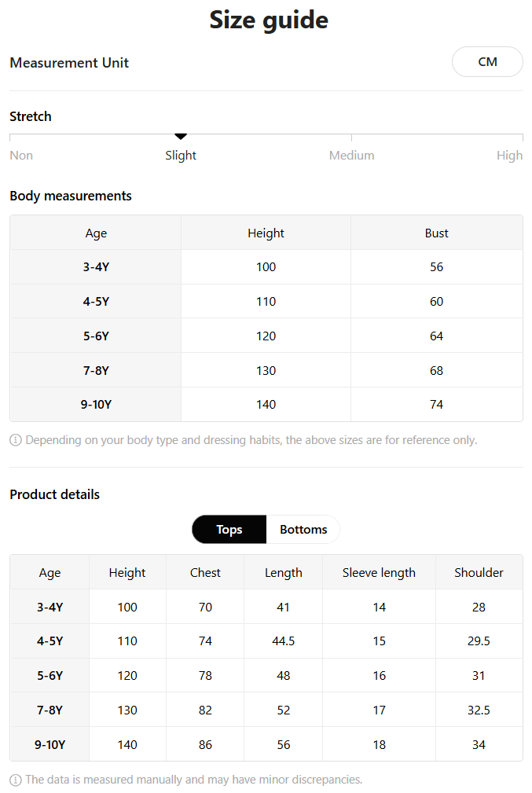Click the Bust column header

pyautogui.click(x=436, y=233)
